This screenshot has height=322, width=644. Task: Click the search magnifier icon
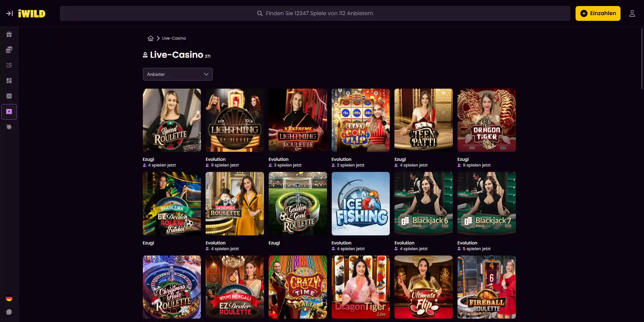(x=260, y=13)
